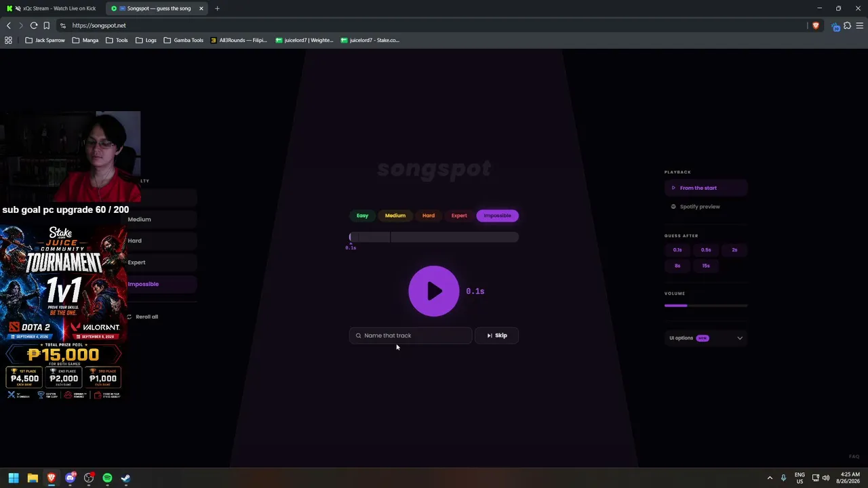Open the Tools bookmark folder
This screenshot has height=488, width=868.
(x=117, y=40)
